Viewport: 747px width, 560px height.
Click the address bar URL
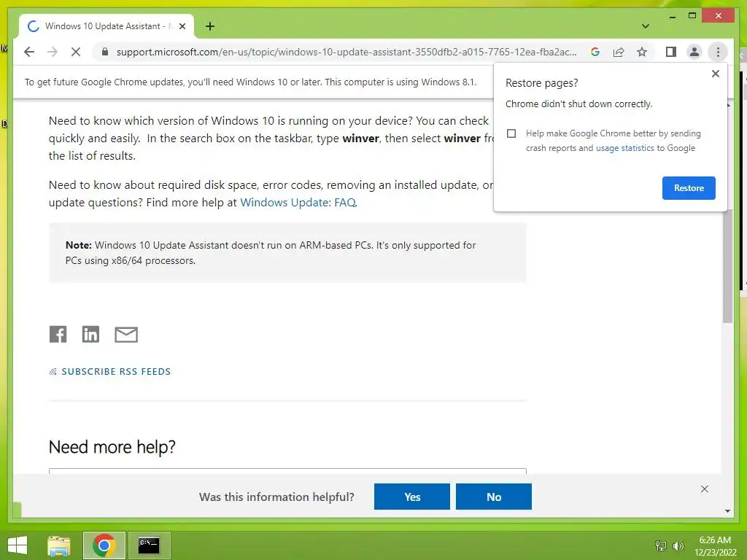(347, 52)
